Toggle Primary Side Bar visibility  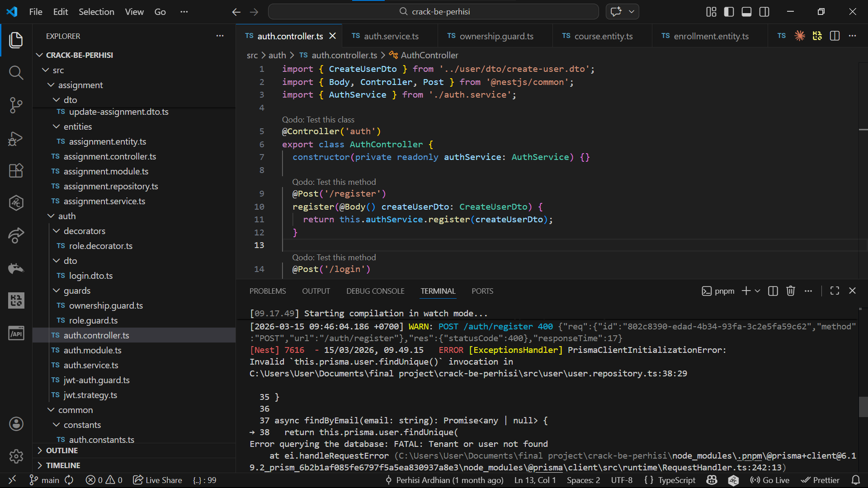(729, 12)
